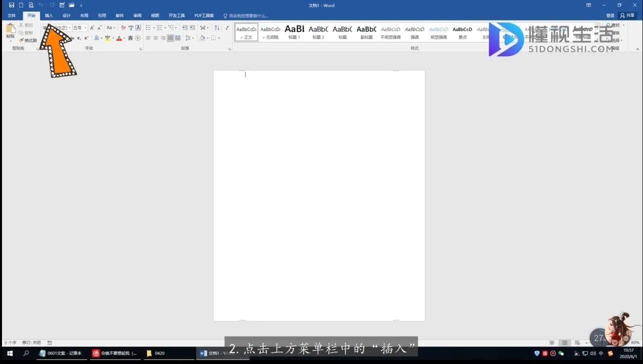The image size is (643, 364).
Task: Click the sort (A-Z) icon
Action: tap(217, 28)
